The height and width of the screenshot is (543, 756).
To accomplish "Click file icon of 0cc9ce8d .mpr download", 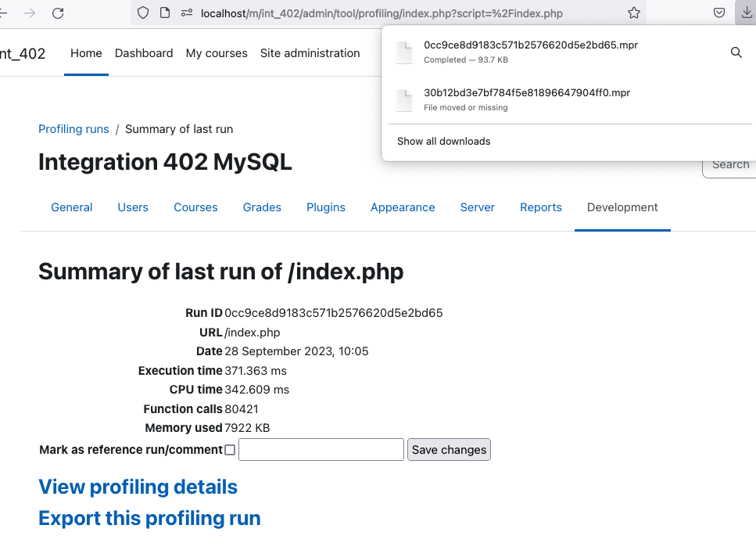I will [x=404, y=52].
